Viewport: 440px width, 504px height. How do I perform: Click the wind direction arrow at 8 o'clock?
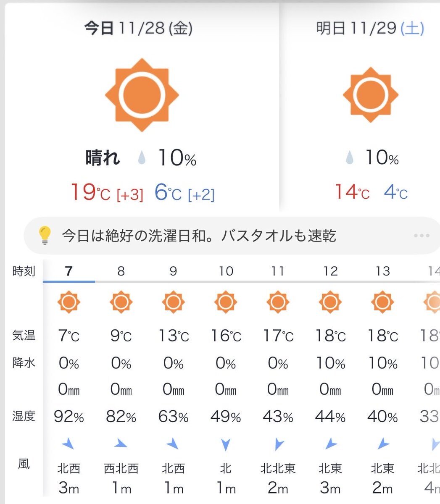[121, 444]
